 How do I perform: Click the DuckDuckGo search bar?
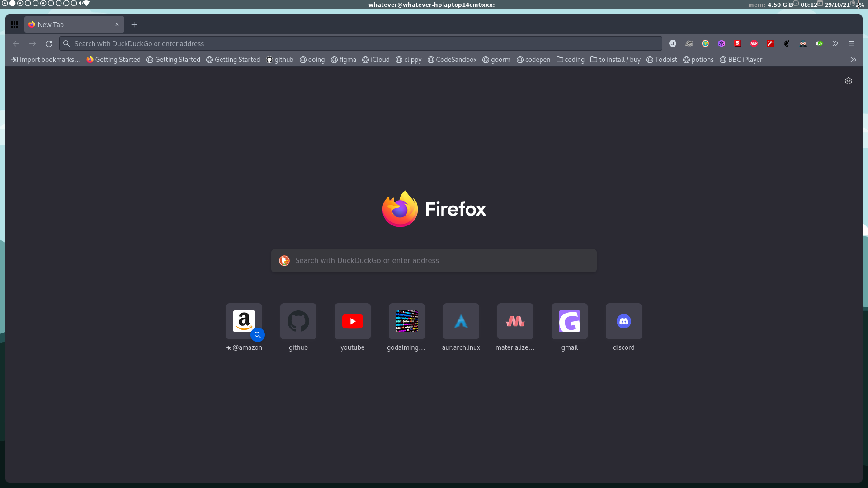(x=434, y=260)
